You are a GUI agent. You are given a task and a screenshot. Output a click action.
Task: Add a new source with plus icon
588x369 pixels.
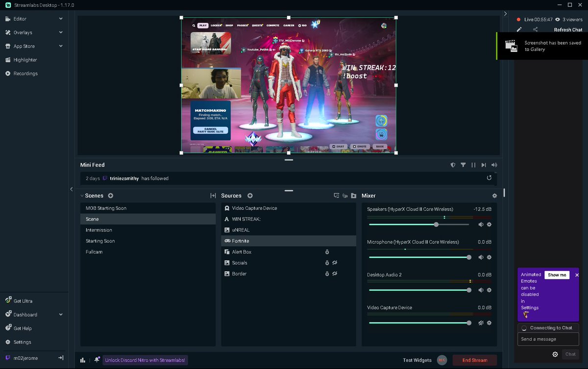pyautogui.click(x=250, y=196)
